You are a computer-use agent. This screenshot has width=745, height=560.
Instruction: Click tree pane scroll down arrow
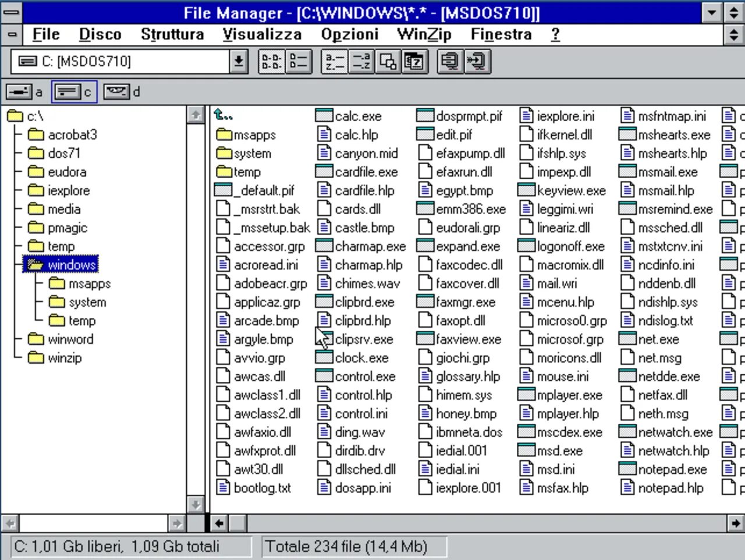point(196,504)
